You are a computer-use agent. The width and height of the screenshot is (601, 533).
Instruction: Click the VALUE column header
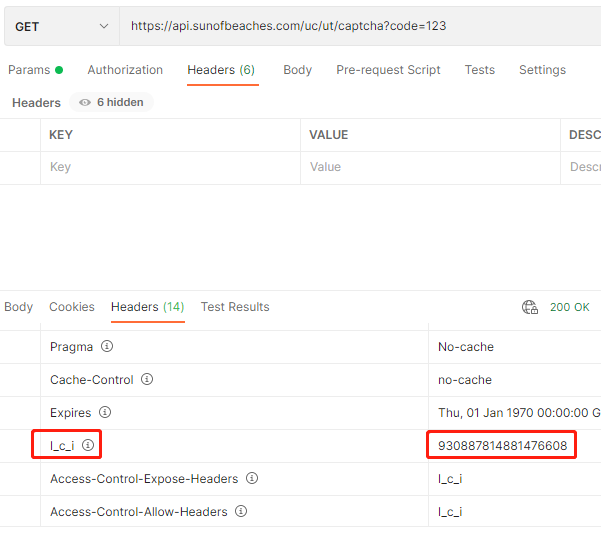coord(328,135)
